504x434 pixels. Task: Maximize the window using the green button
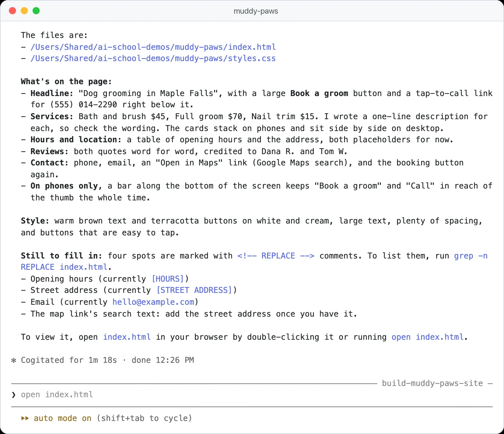coord(36,11)
